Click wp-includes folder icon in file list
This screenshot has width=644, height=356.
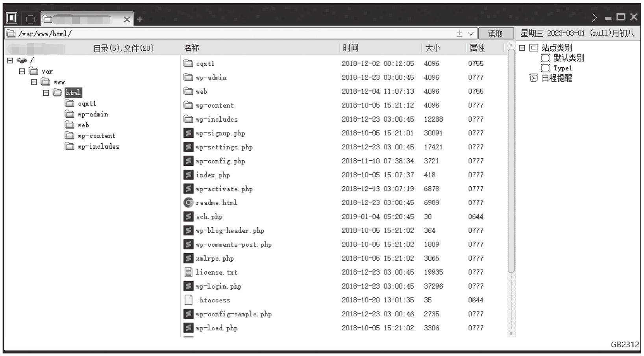click(189, 119)
